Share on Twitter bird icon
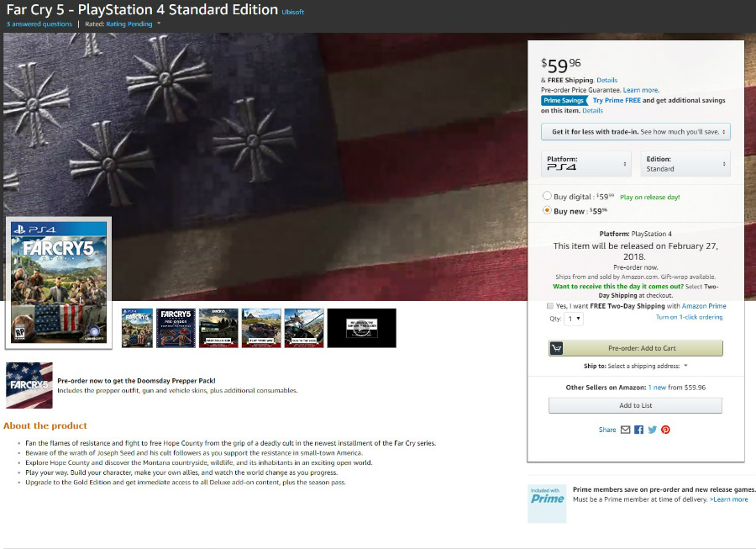Screen dimensions: 756x549 [653, 430]
